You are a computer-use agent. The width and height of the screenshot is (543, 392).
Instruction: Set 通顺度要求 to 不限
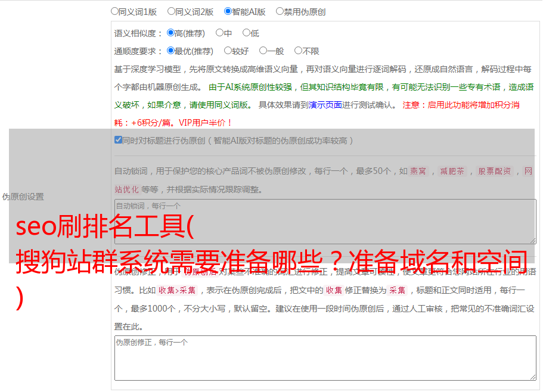pos(298,51)
